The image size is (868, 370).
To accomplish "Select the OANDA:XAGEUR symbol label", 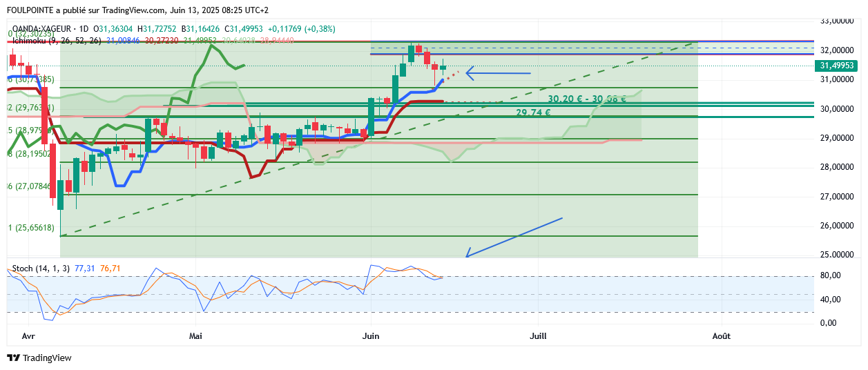I will tap(43, 28).
